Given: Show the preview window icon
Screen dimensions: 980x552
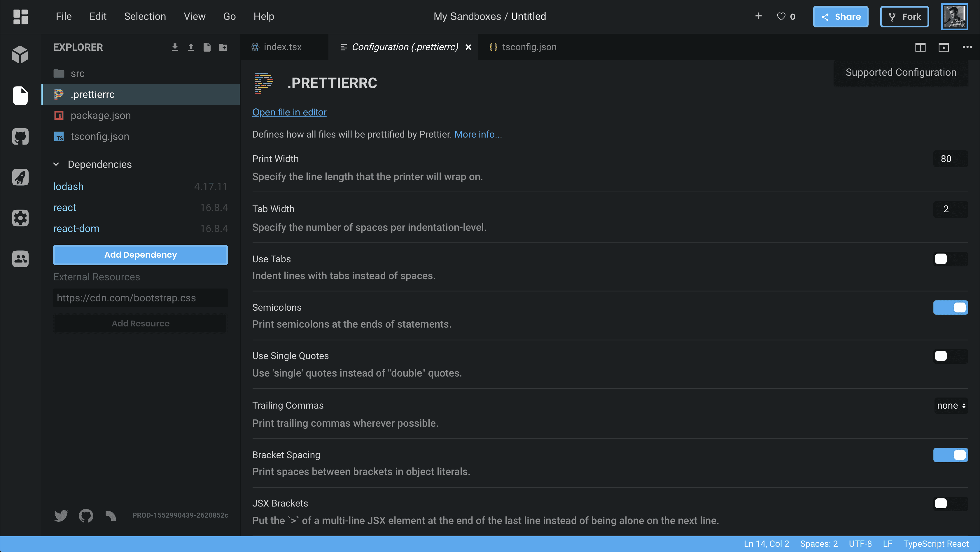Looking at the screenshot, I should click(x=944, y=47).
